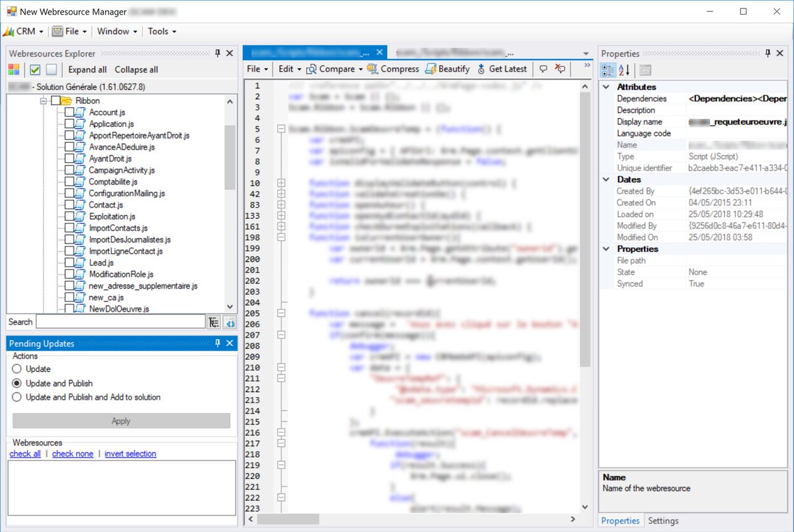Click Collapse all in Explorer
794x532 pixels.
click(x=136, y=69)
